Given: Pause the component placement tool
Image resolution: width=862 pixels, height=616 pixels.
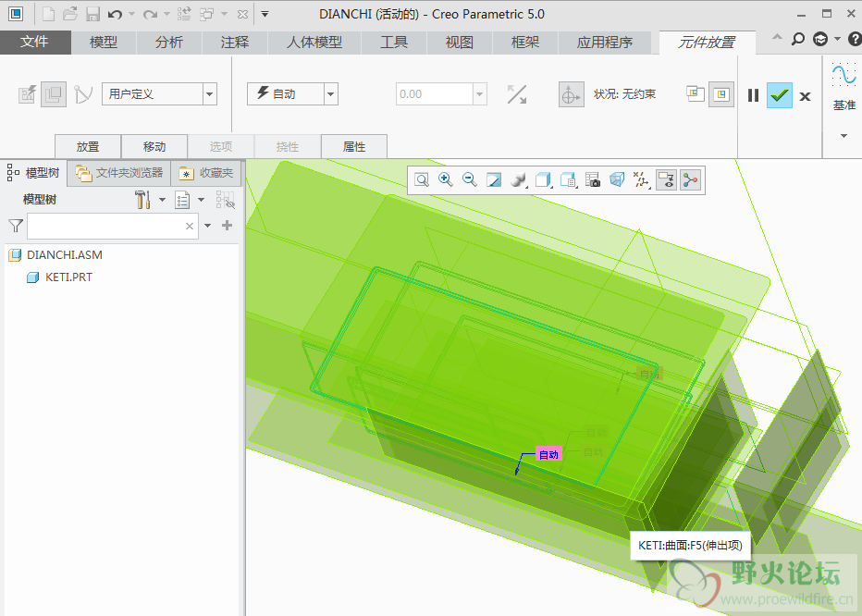Looking at the screenshot, I should 753,95.
